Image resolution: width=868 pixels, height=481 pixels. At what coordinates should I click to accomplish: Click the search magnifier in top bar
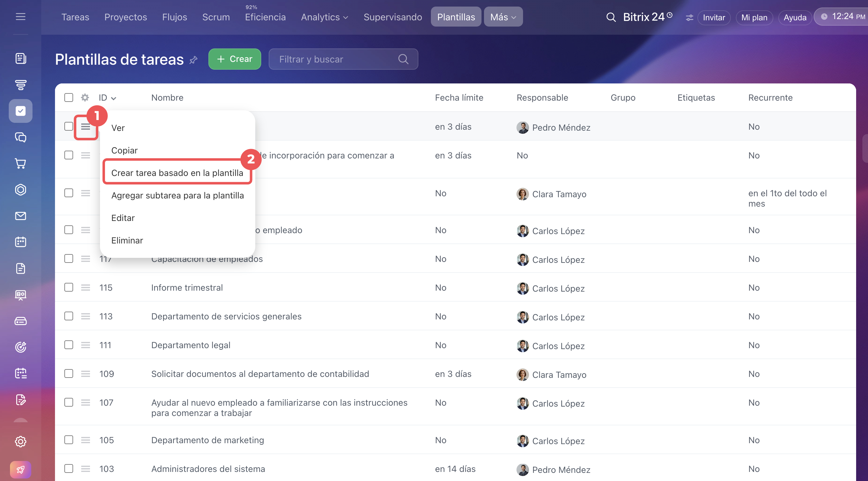click(x=611, y=17)
